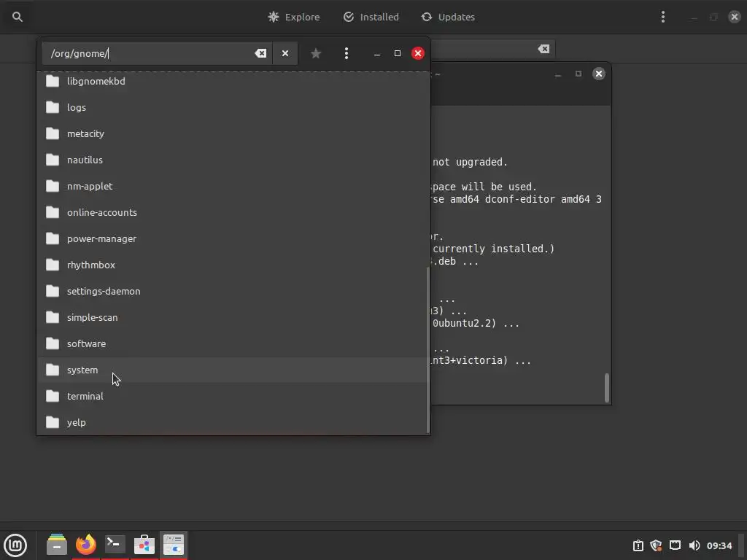Open the Software Manager kebab menu
The height and width of the screenshot is (560, 747).
coord(662,17)
